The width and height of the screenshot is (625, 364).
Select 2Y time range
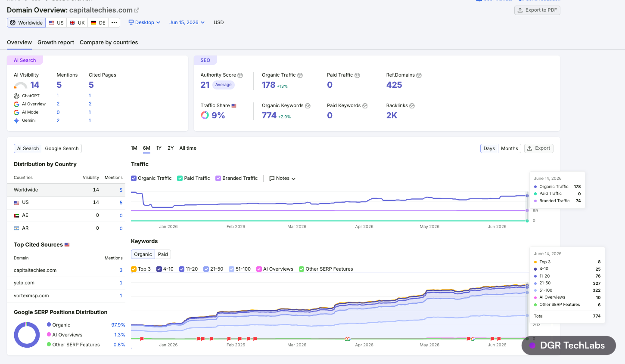coord(171,148)
